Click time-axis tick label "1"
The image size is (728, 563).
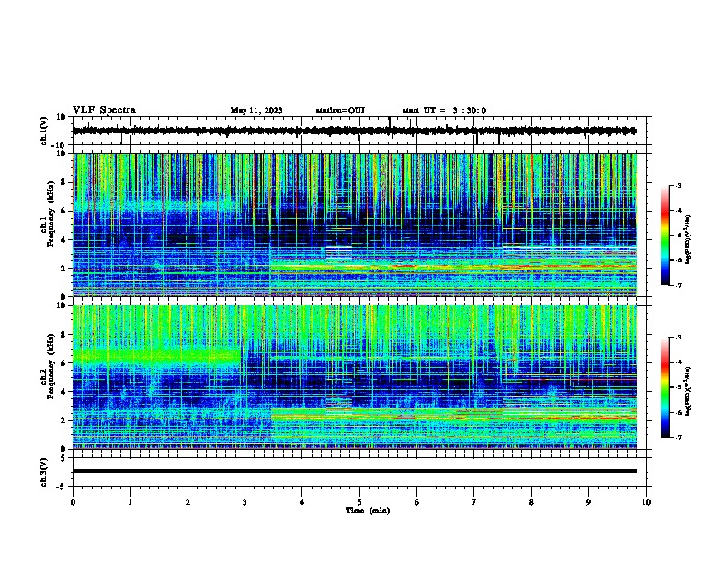130,502
